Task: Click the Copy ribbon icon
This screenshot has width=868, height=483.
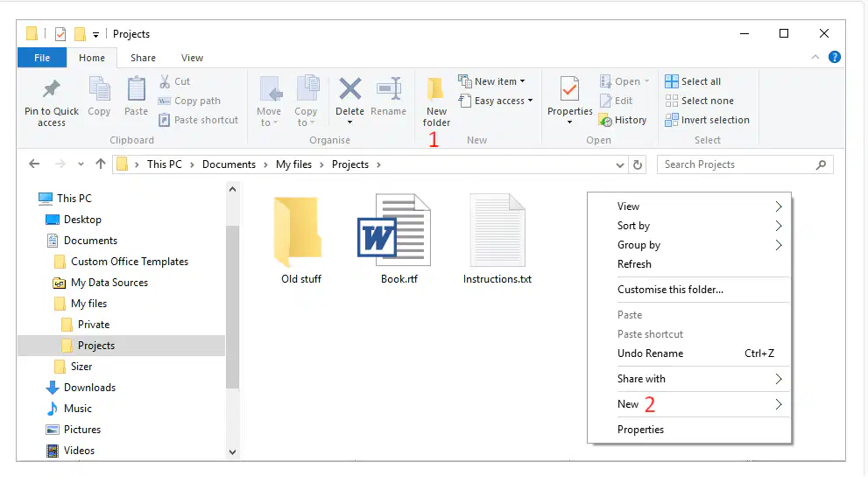Action: tap(99, 89)
